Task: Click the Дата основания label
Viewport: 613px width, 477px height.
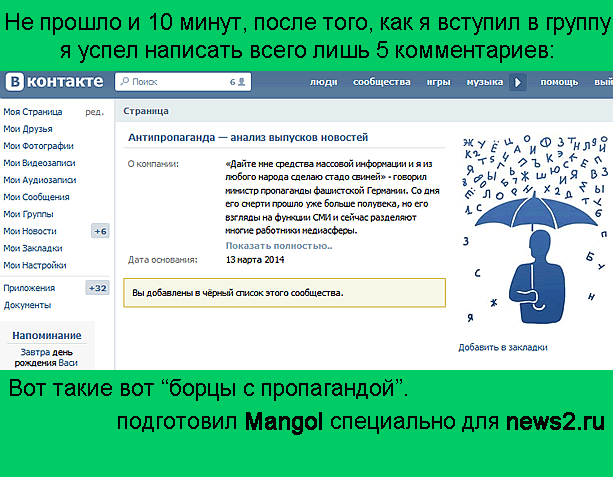Action: [163, 260]
